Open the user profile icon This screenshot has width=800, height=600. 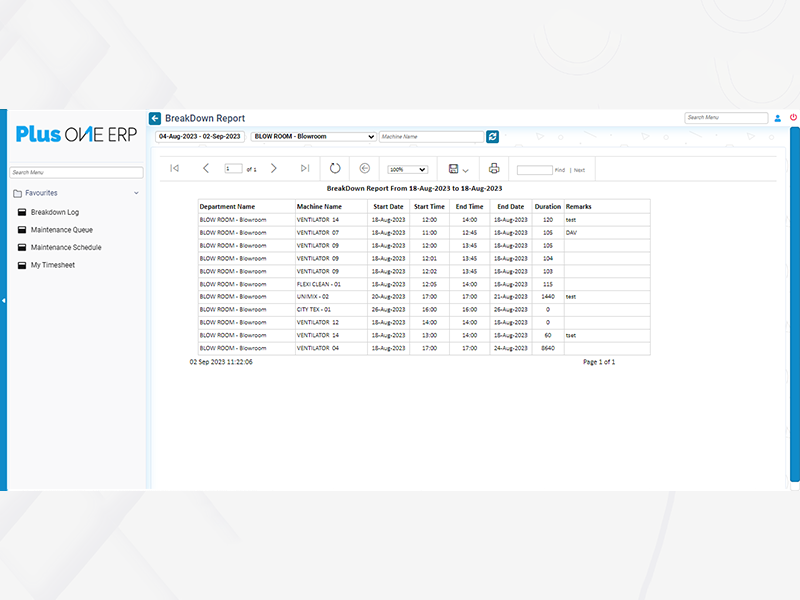click(777, 118)
